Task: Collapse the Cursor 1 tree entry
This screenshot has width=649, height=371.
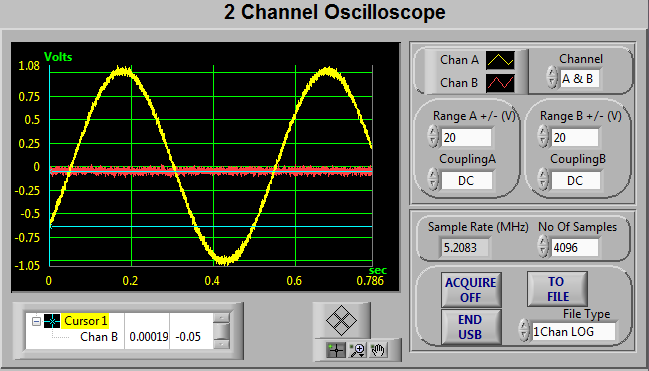Action: 36,321
